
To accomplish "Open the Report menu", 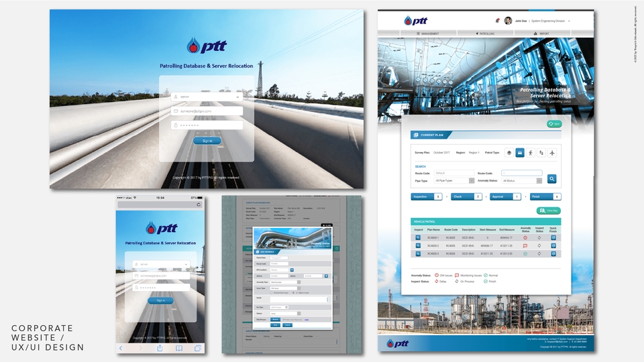I will coord(540,33).
